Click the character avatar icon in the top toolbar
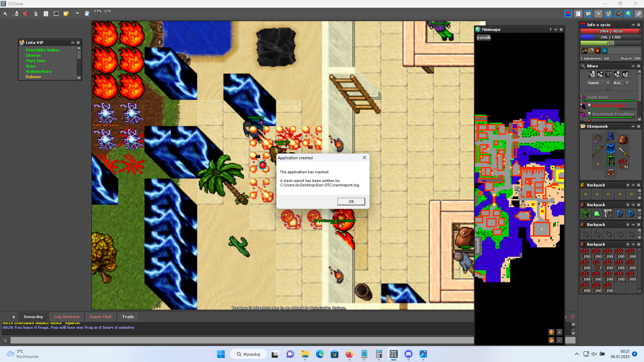The image size is (644, 362). [36, 14]
